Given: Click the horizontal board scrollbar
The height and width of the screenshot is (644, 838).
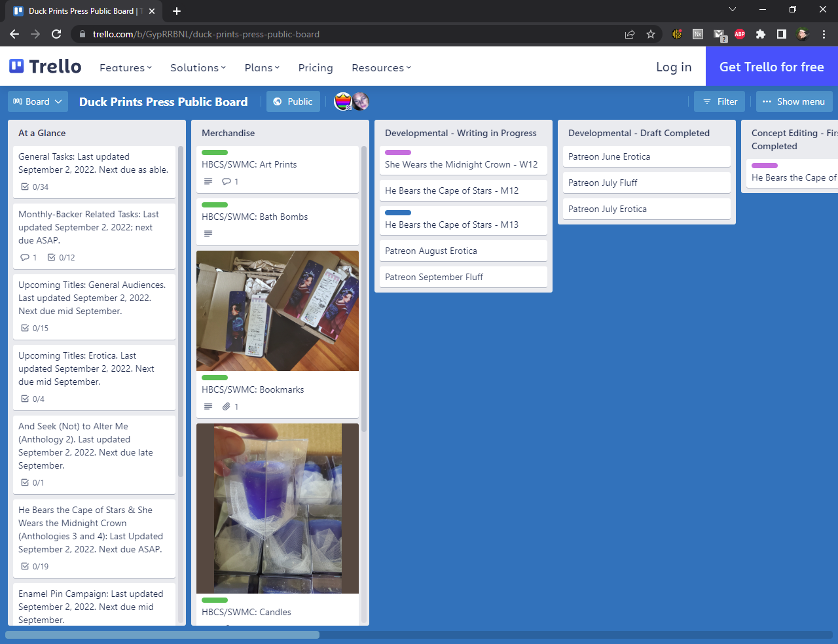Looking at the screenshot, I should coord(162,635).
